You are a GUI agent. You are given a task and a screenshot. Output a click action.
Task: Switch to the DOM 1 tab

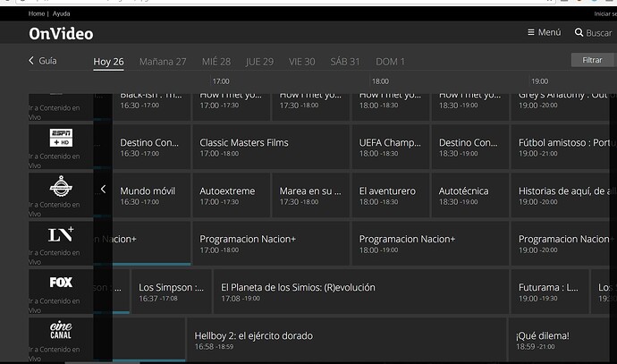pyautogui.click(x=390, y=62)
